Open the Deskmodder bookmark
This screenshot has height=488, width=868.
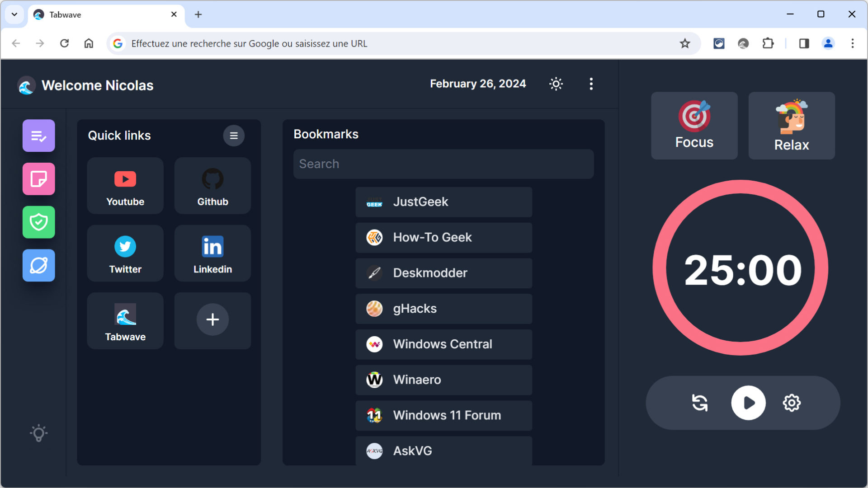pos(443,273)
